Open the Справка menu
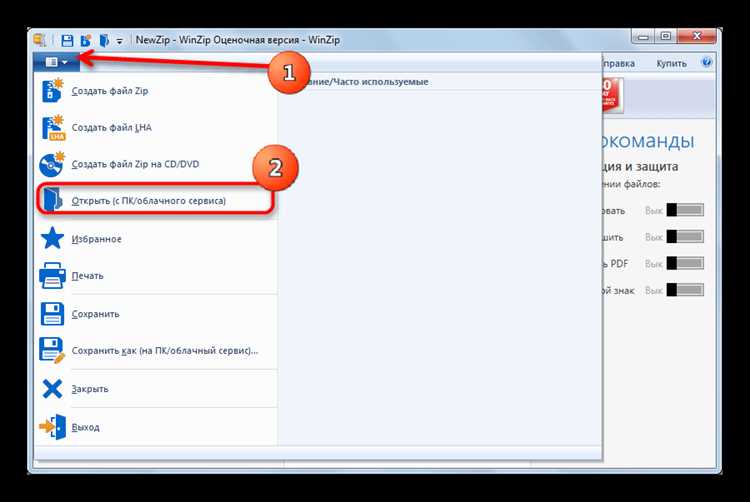750x502 pixels. pos(618,64)
